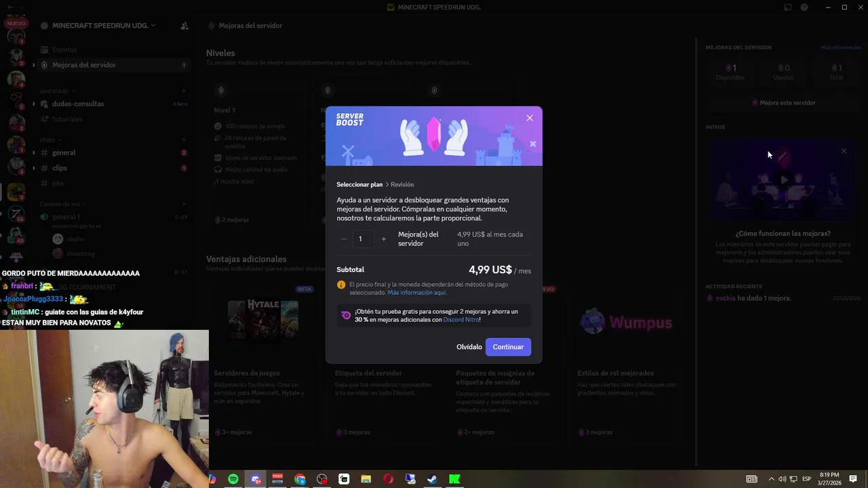Click the volume speaker tray icon

click(x=782, y=479)
